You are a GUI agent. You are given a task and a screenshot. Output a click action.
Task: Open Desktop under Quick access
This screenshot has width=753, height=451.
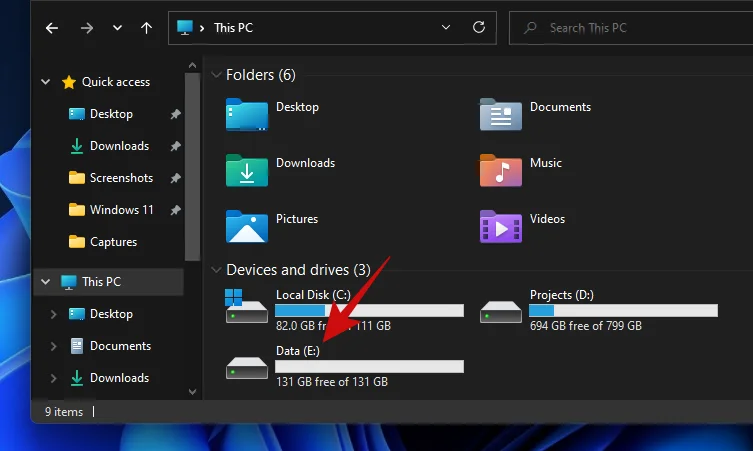(111, 114)
